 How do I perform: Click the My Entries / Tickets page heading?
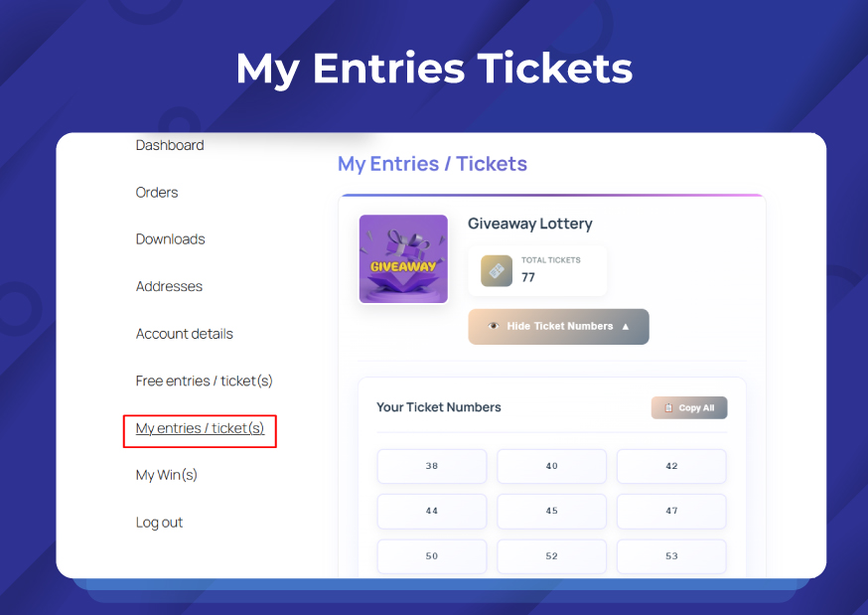432,164
